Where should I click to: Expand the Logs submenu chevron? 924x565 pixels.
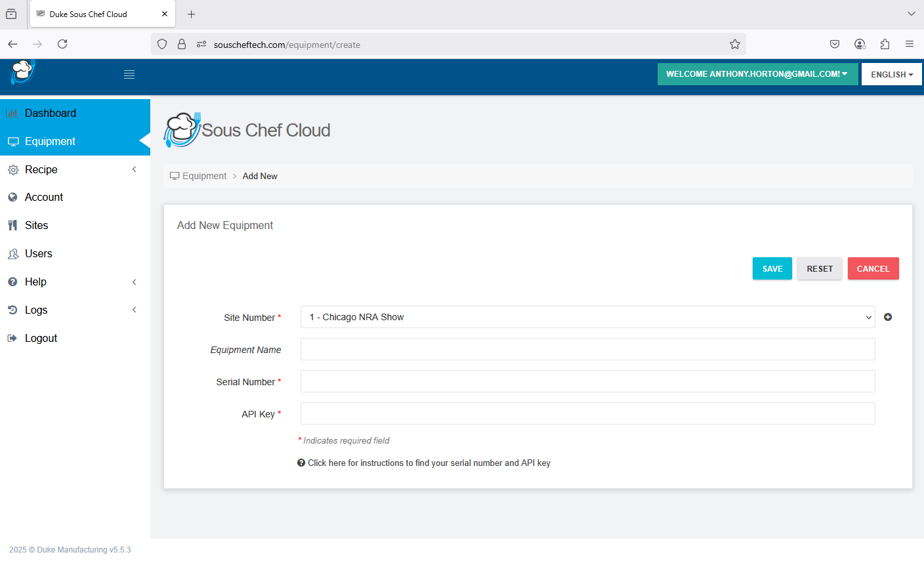point(135,310)
